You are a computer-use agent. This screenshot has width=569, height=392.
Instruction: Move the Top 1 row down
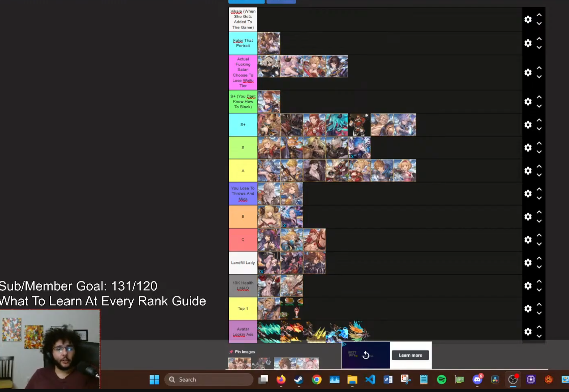click(539, 313)
